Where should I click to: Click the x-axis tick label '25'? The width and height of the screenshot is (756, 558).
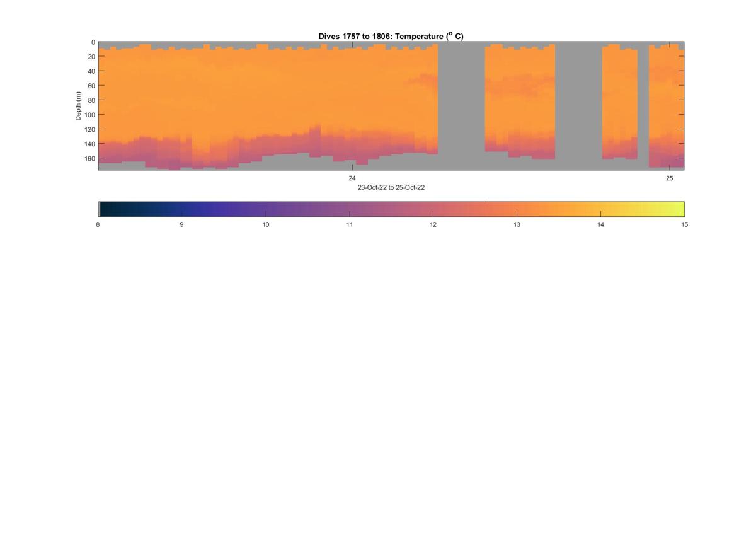[x=670, y=178]
